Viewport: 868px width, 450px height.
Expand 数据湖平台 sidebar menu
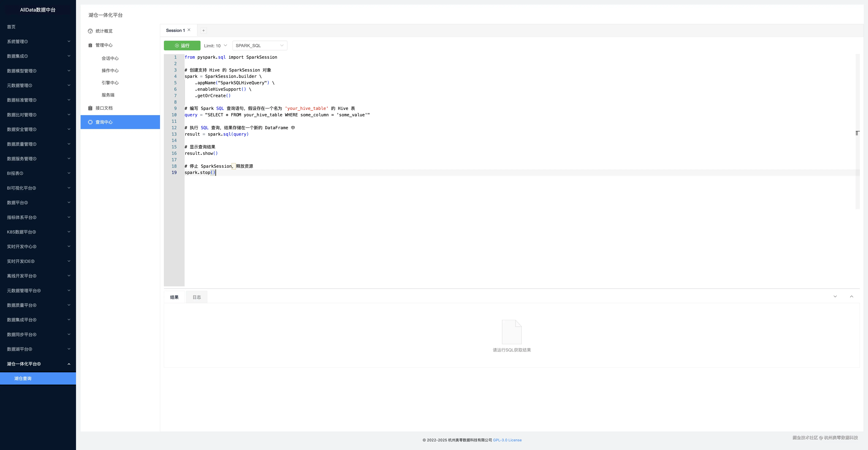point(38,349)
